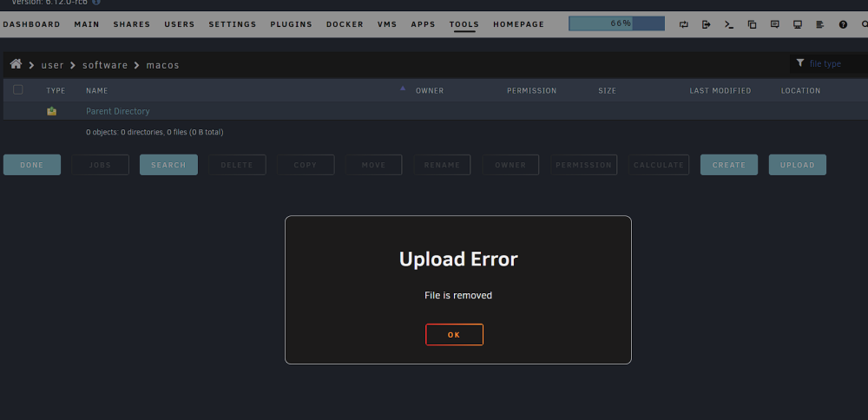Image resolution: width=868 pixels, height=420 pixels.
Task: Open the system log lines icon
Action: pyautogui.click(x=820, y=24)
